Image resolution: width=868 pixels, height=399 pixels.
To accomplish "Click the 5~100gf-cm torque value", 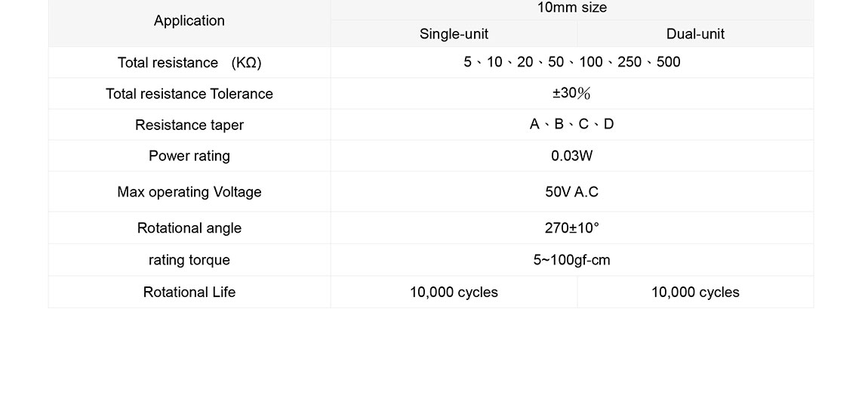I will [571, 260].
